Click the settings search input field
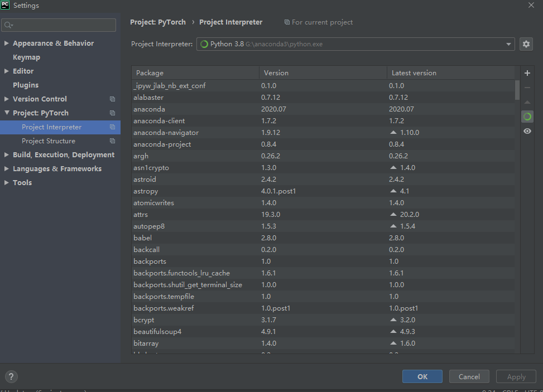543x392 pixels. tap(59, 25)
